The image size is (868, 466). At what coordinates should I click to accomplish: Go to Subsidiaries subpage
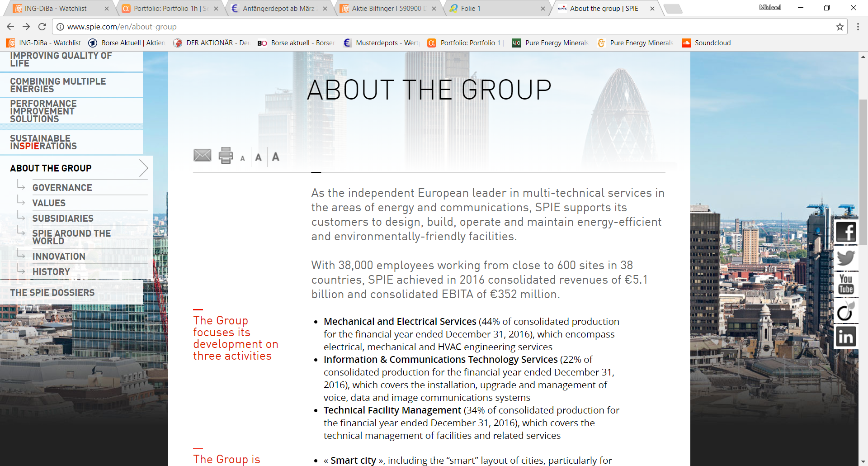(x=63, y=219)
